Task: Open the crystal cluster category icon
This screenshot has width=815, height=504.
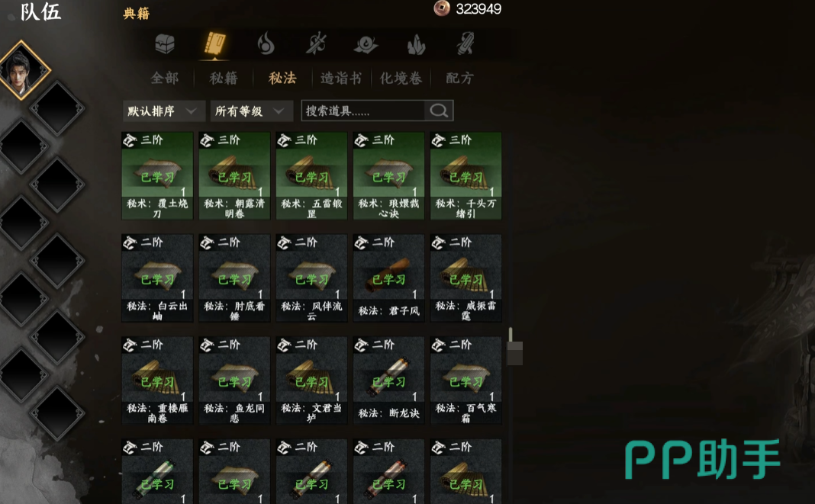Action: (416, 44)
